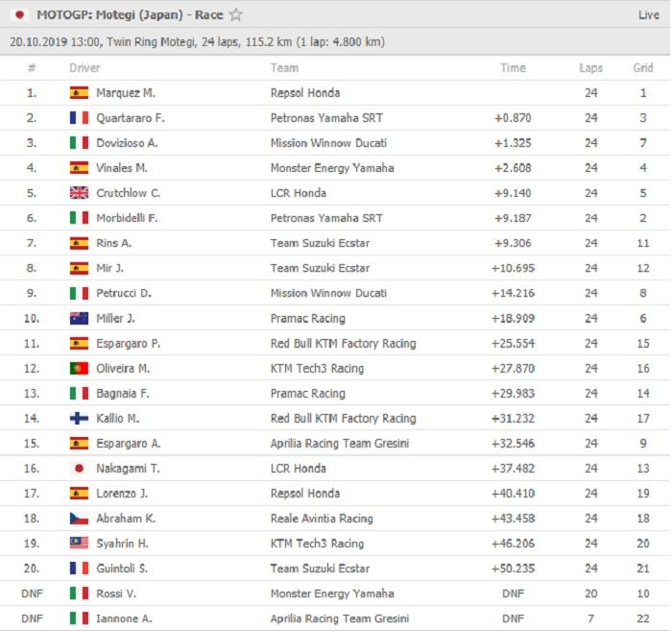672x631 pixels.
Task: Click the French flag beside Quartararo F.
Action: 79,118
